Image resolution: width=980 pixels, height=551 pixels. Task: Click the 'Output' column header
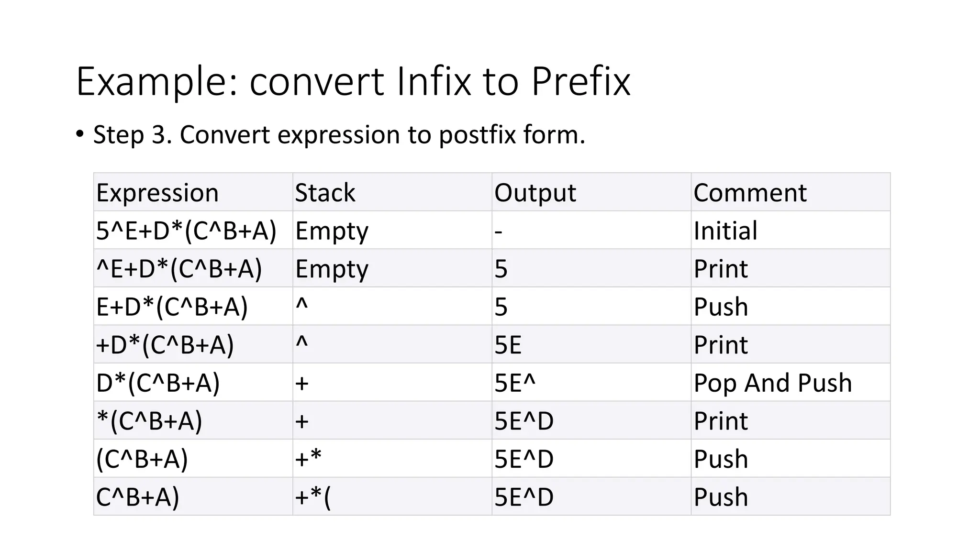click(x=591, y=192)
